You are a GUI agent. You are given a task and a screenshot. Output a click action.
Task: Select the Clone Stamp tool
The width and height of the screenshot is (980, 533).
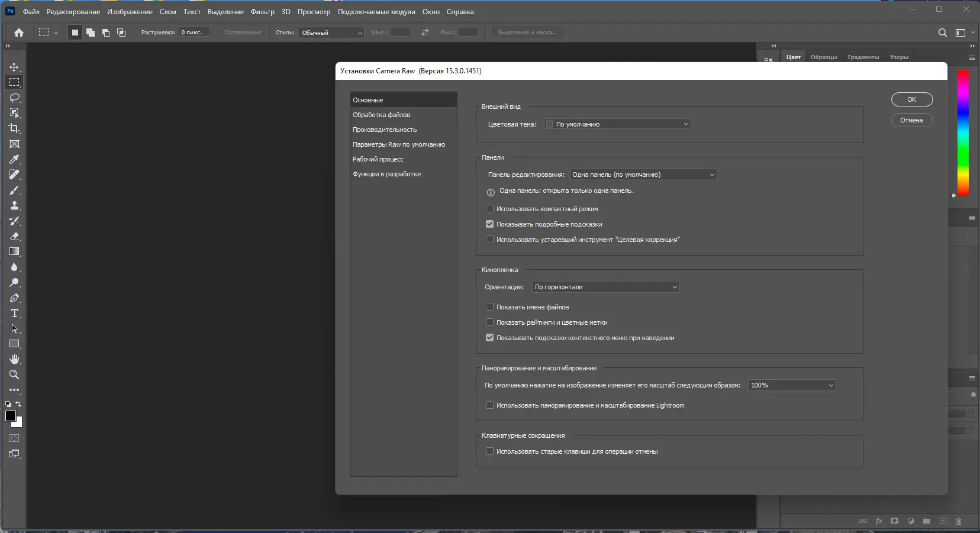pyautogui.click(x=14, y=205)
